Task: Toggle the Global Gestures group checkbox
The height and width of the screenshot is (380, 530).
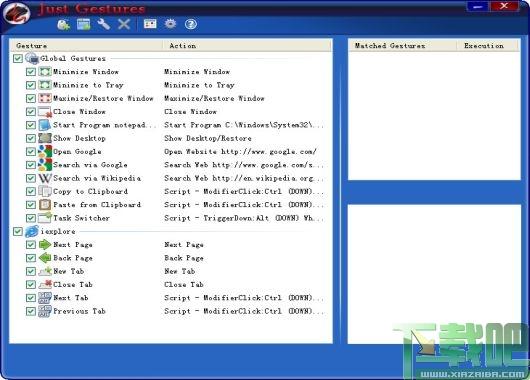Action: tap(18, 58)
